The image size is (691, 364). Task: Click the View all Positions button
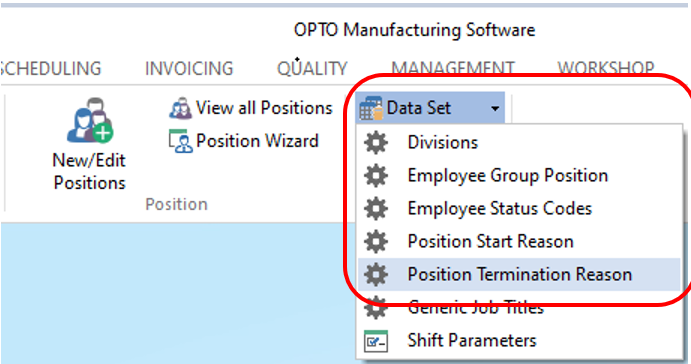tap(251, 108)
